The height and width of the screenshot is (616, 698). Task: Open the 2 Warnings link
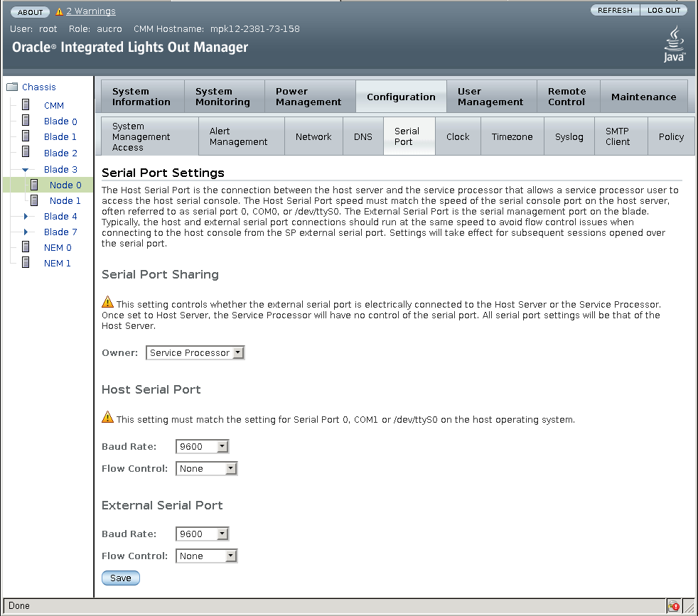[91, 11]
